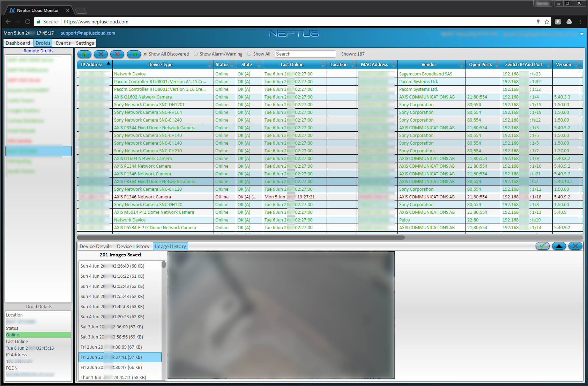The image size is (588, 386).
Task: Click the black X toolbar button
Action: point(101,54)
